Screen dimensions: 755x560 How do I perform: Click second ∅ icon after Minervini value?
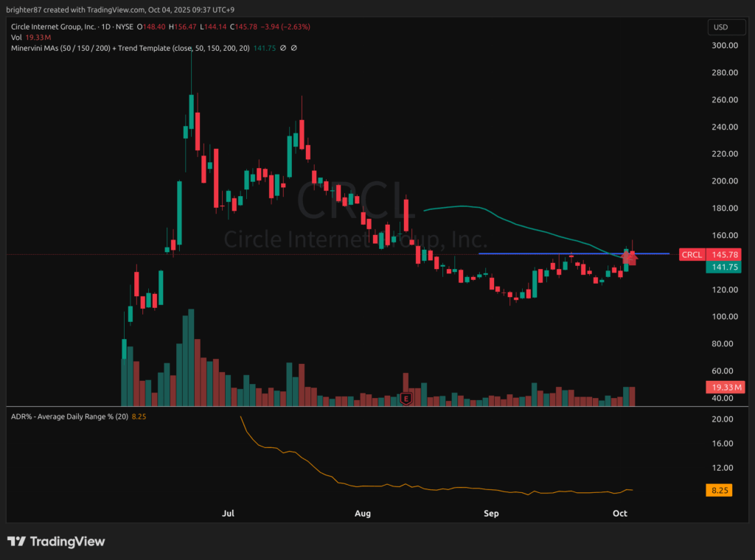[294, 48]
